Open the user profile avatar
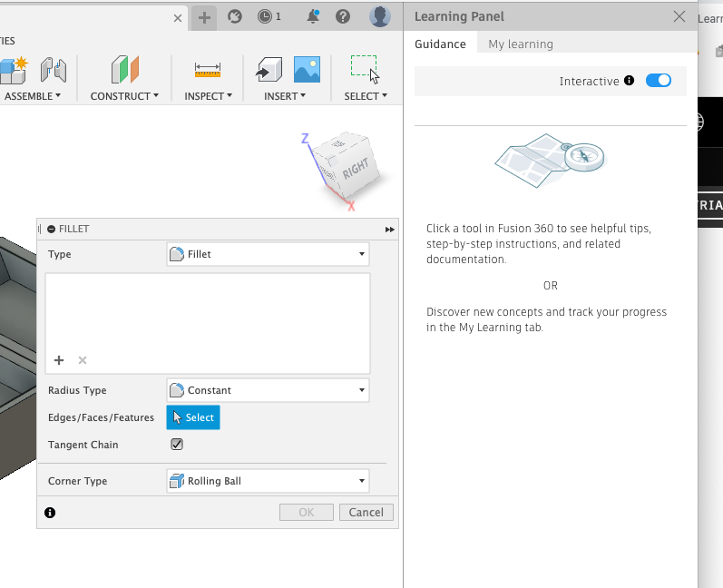723x588 pixels. [380, 16]
